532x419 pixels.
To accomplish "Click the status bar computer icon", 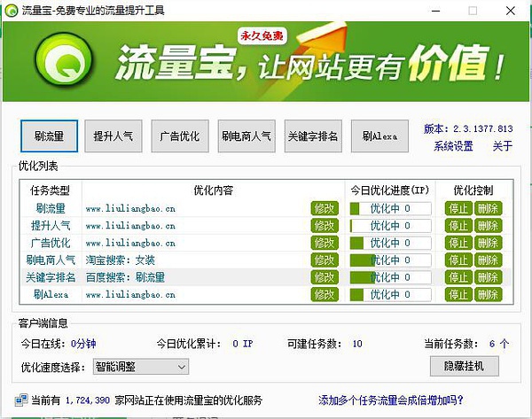I will click(20, 400).
